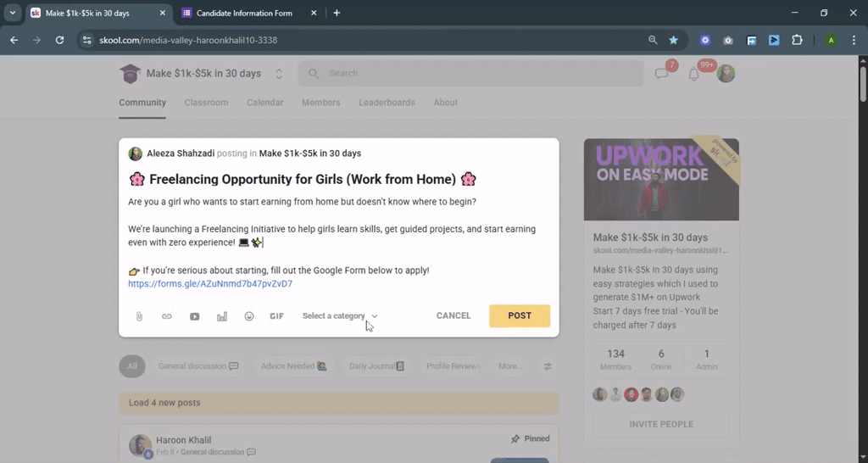Click the blue extension icon beside star
Viewport: 868px width, 463px height.
704,40
